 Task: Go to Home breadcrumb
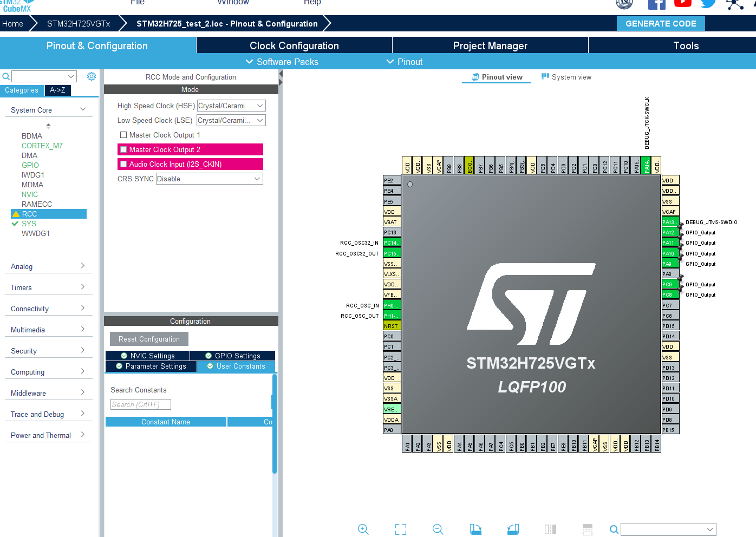pyautogui.click(x=12, y=24)
